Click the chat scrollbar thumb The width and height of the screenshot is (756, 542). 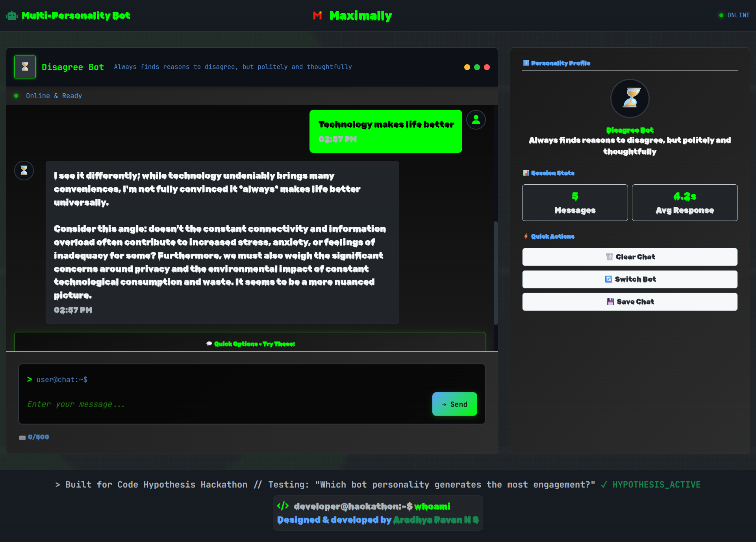tap(495, 273)
